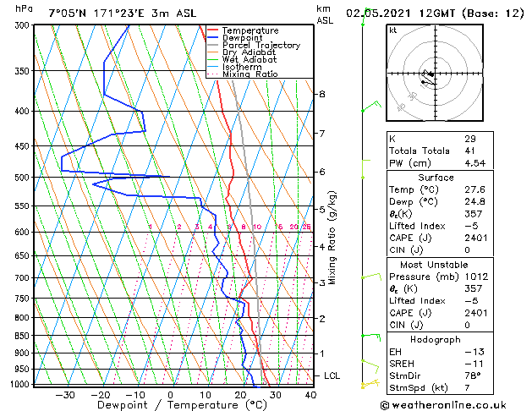Click the StmDir value '78°'

pyautogui.click(x=473, y=375)
